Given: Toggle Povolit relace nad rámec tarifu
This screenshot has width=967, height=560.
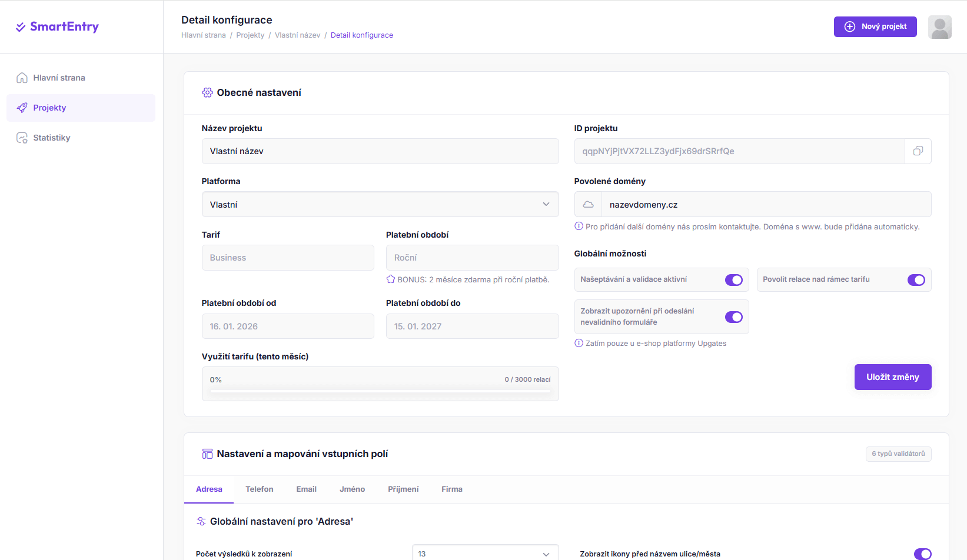Looking at the screenshot, I should pos(916,280).
